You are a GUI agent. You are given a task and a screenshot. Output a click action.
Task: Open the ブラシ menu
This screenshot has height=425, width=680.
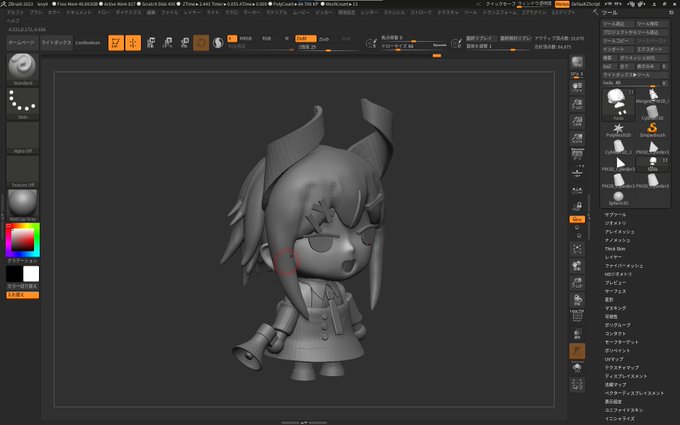(36, 13)
